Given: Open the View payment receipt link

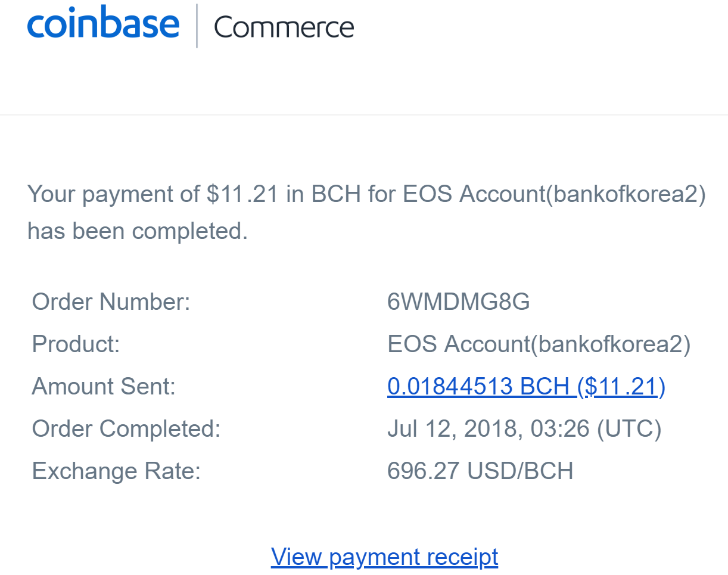Looking at the screenshot, I should click(384, 557).
